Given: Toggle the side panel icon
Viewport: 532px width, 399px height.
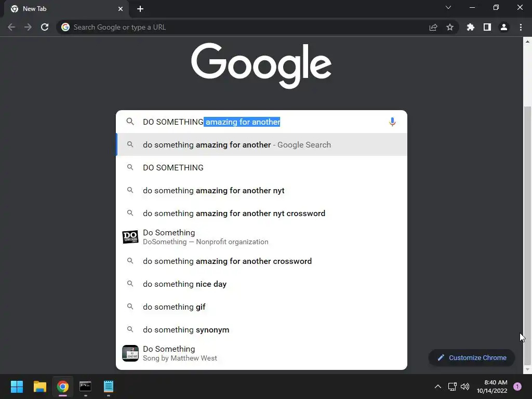Looking at the screenshot, I should tap(487, 27).
